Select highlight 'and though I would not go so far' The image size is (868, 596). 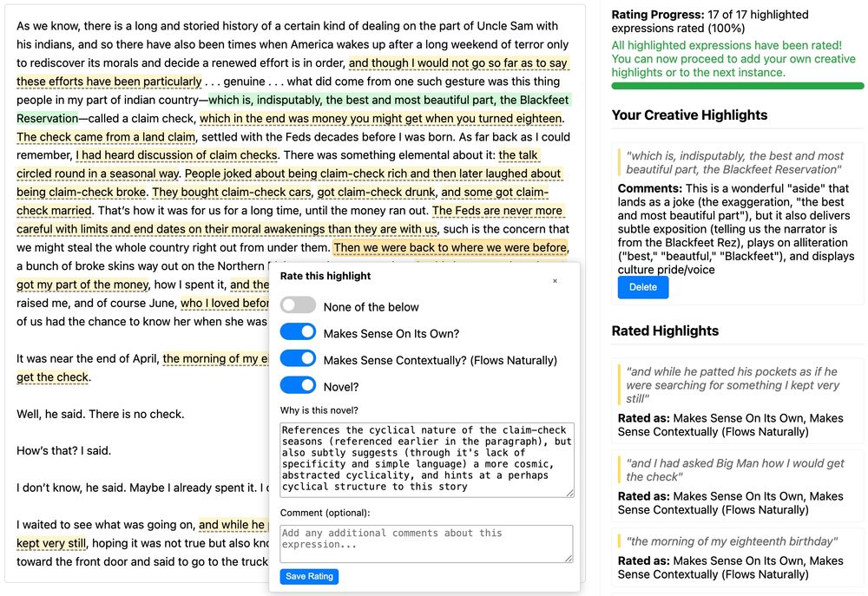pos(457,62)
